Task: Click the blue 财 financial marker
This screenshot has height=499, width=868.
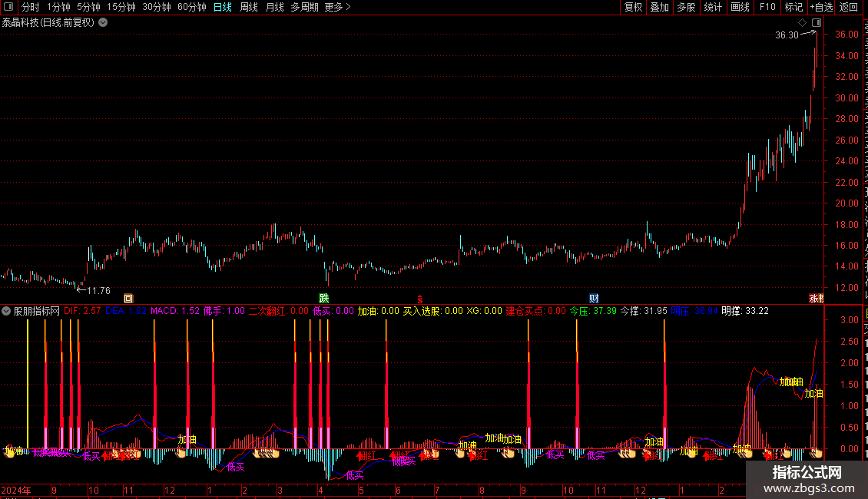Action: 594,298
